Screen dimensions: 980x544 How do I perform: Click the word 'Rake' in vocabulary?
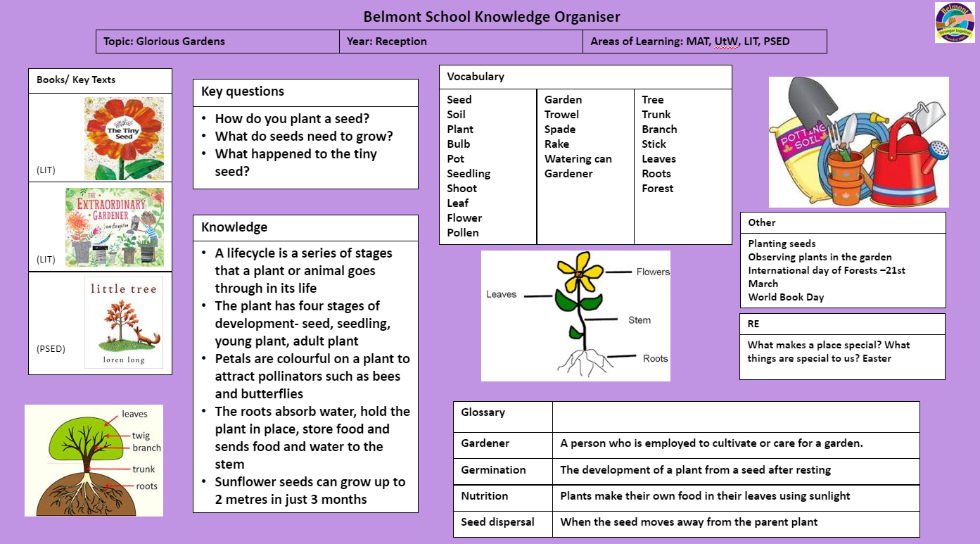[x=556, y=144]
